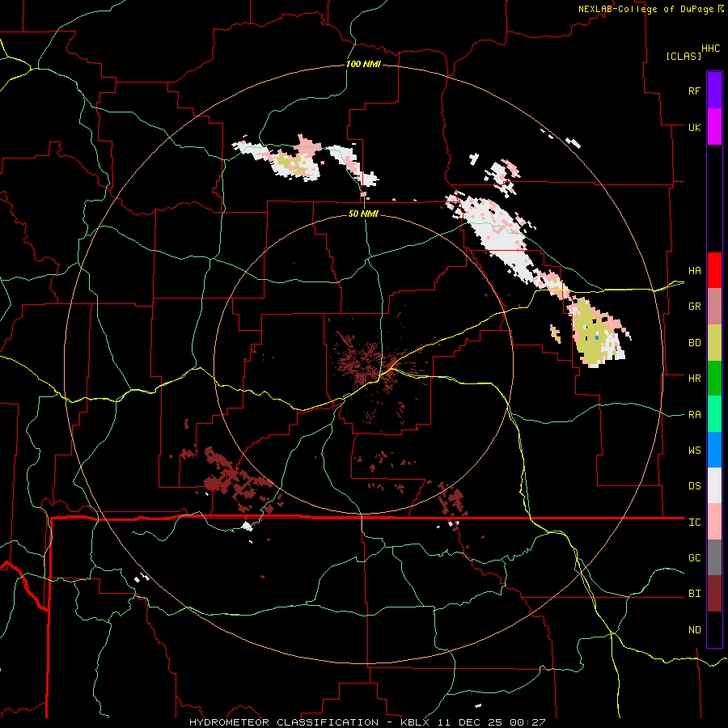Click the dark red BI biological swatch
The width and height of the screenshot is (728, 728).
click(714, 594)
